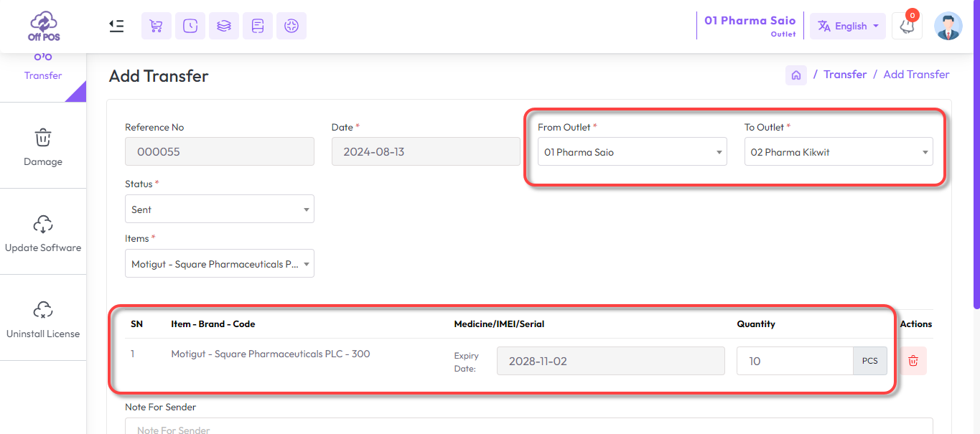The width and height of the screenshot is (980, 434).
Task: Delete the Motigut row using the trash icon
Action: [913, 361]
